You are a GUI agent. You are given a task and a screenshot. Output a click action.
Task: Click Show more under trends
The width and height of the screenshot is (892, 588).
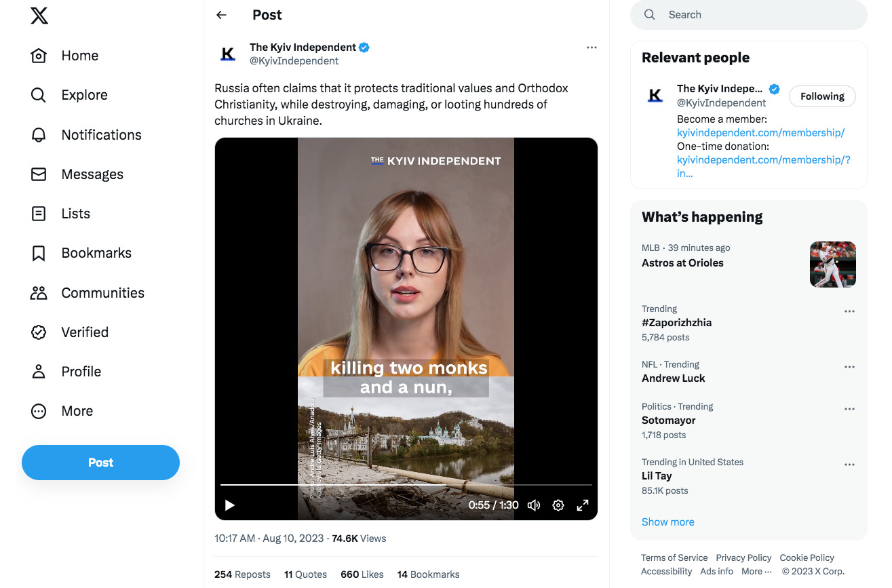[668, 522]
